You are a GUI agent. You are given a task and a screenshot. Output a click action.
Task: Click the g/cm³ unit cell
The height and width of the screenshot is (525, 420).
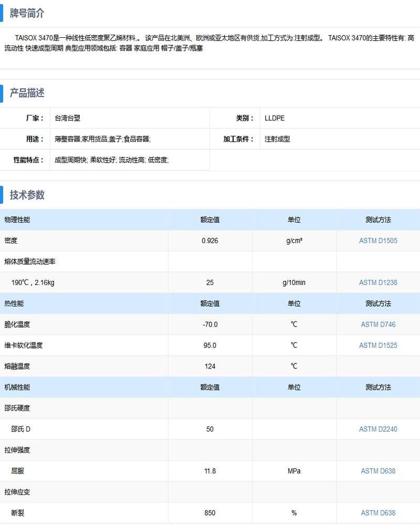pos(294,240)
